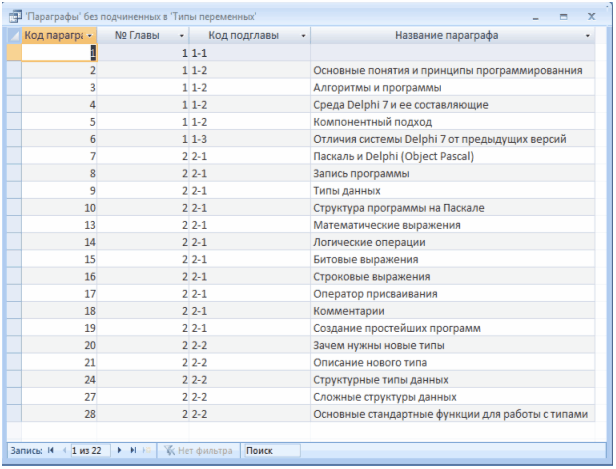616x469 pixels.
Task: Open the 'Название параграфа' column dropdown arrow
Action: click(x=587, y=35)
